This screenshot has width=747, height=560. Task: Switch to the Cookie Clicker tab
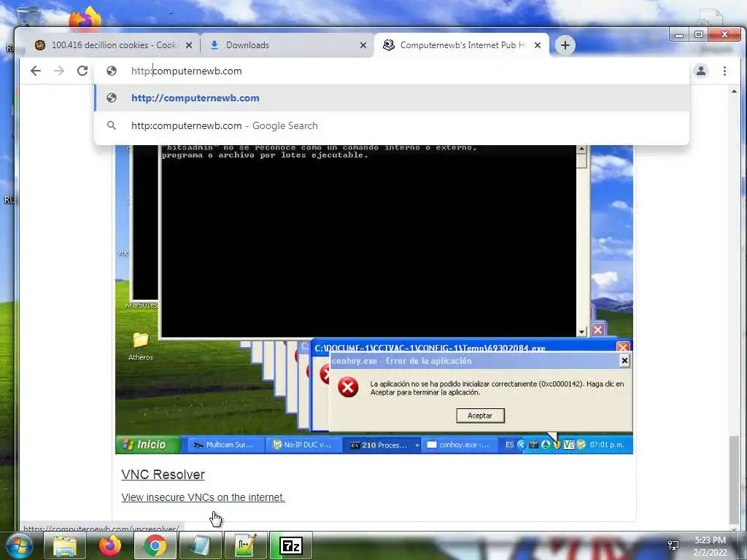(113, 45)
